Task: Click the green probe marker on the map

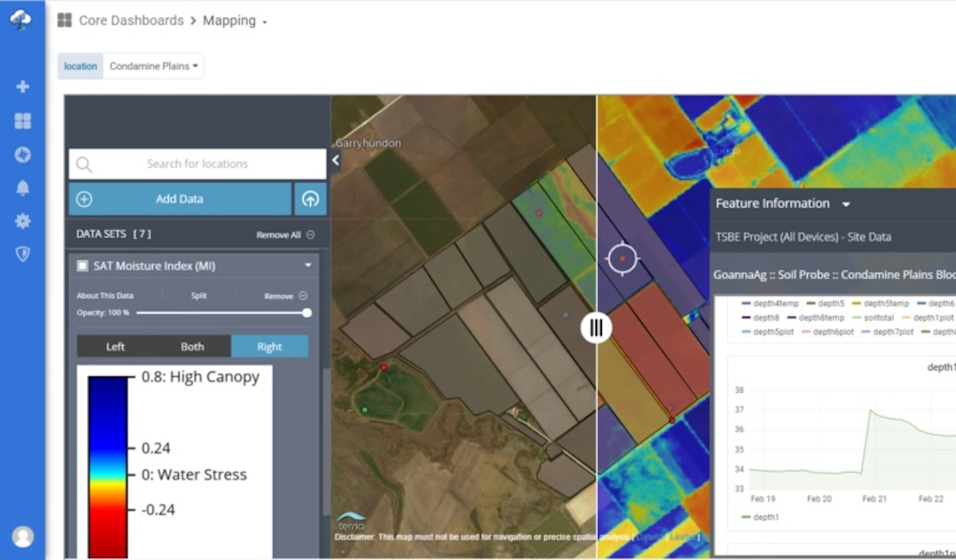Action: coord(365,409)
